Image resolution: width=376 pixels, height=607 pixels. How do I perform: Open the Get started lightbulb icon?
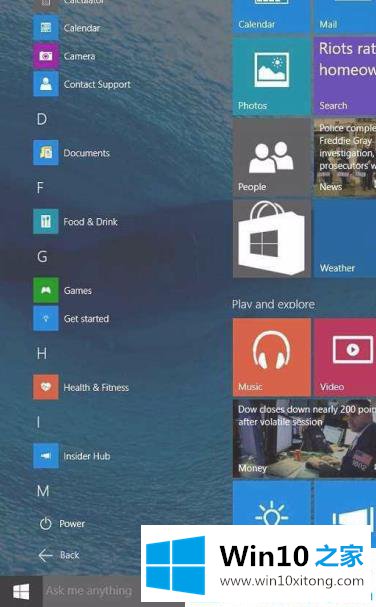click(46, 318)
